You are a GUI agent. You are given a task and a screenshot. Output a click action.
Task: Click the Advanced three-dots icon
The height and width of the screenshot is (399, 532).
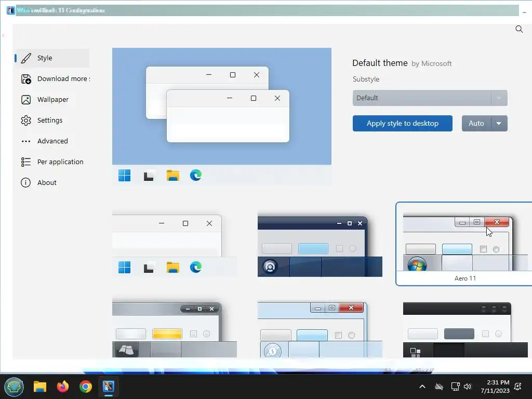(x=26, y=141)
